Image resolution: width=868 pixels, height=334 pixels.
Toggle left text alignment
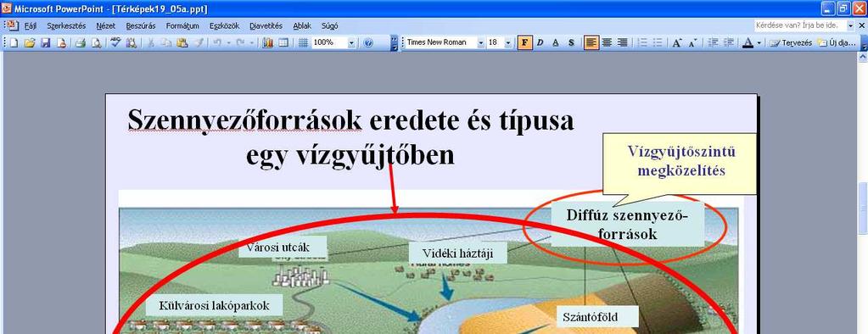point(591,42)
